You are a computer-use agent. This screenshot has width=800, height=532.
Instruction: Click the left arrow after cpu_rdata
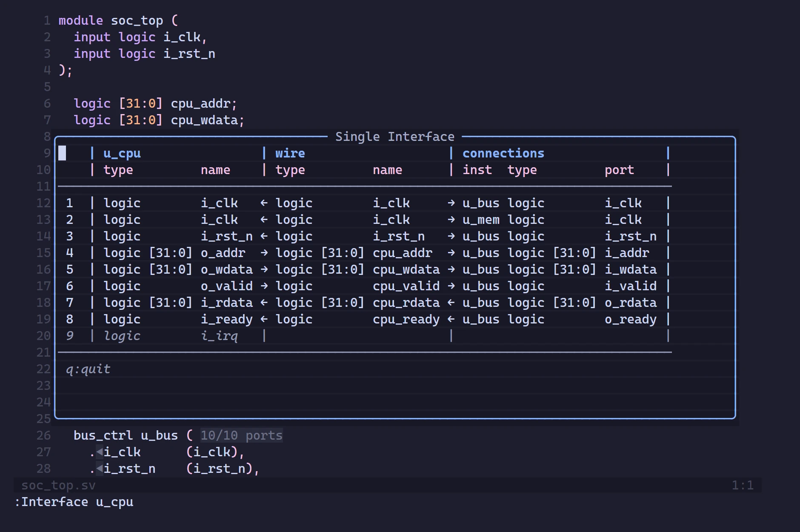(451, 303)
